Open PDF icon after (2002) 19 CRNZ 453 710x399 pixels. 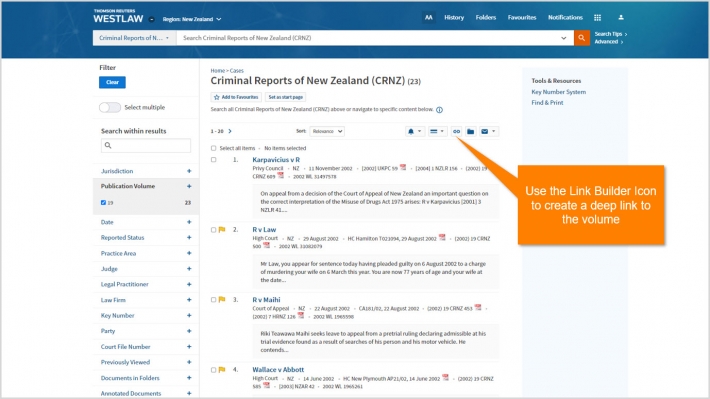click(478, 308)
